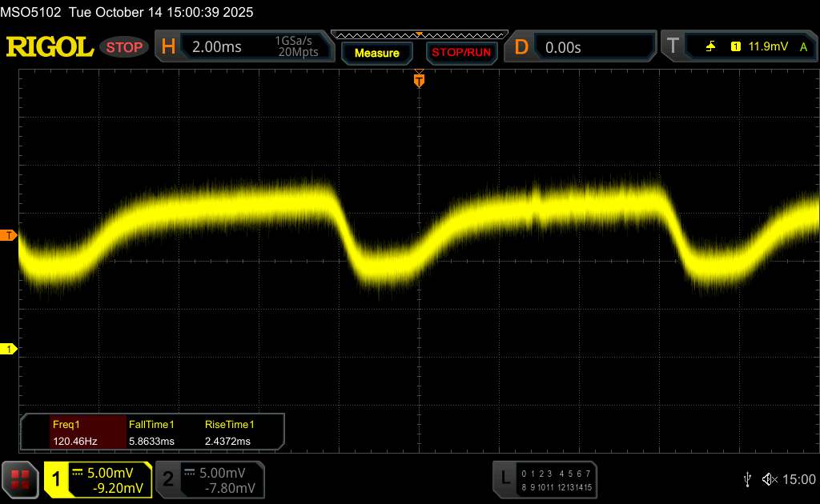This screenshot has width=820, height=504.
Task: Click the RIGOL logo
Action: pos(50,47)
